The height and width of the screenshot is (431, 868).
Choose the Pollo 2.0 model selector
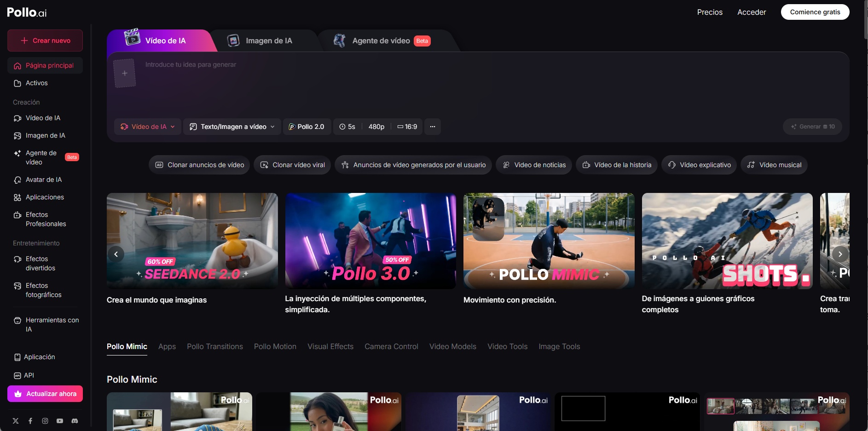(x=307, y=127)
